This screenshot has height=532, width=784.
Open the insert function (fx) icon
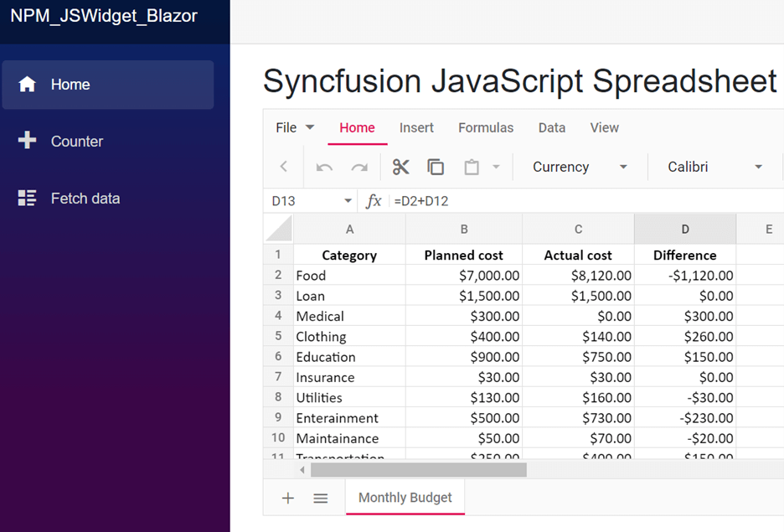click(x=374, y=200)
